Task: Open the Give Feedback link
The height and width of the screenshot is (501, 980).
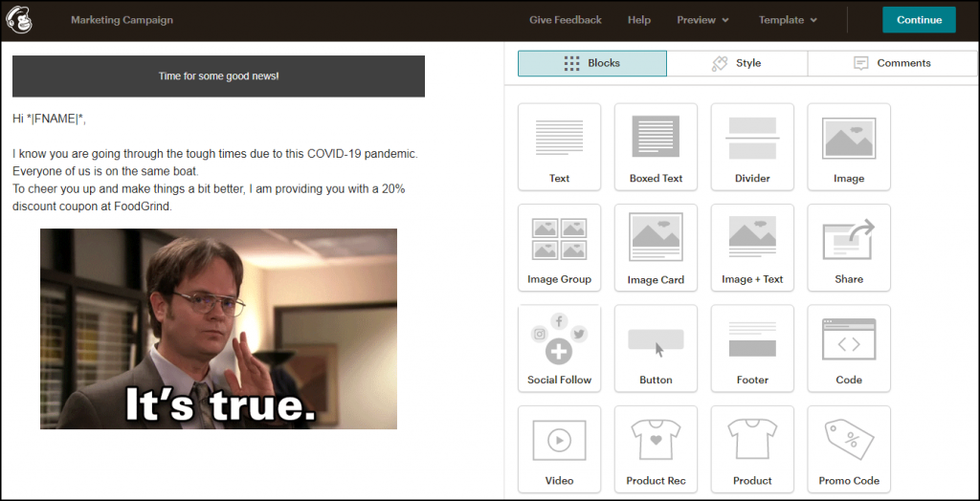Action: pos(565,20)
